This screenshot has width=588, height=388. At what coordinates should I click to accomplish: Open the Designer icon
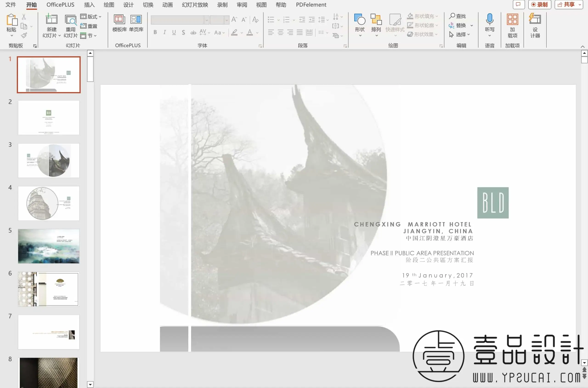(x=535, y=19)
